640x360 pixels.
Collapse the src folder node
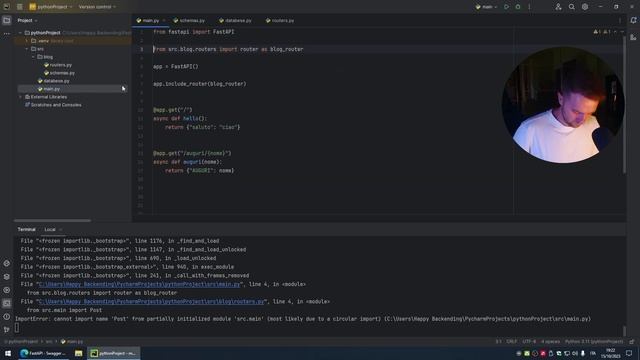coord(27,49)
